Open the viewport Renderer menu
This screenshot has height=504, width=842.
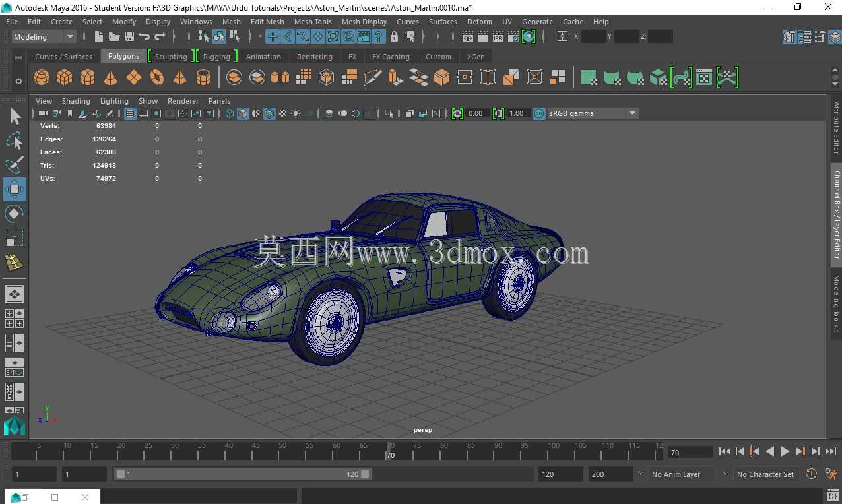[x=183, y=101]
